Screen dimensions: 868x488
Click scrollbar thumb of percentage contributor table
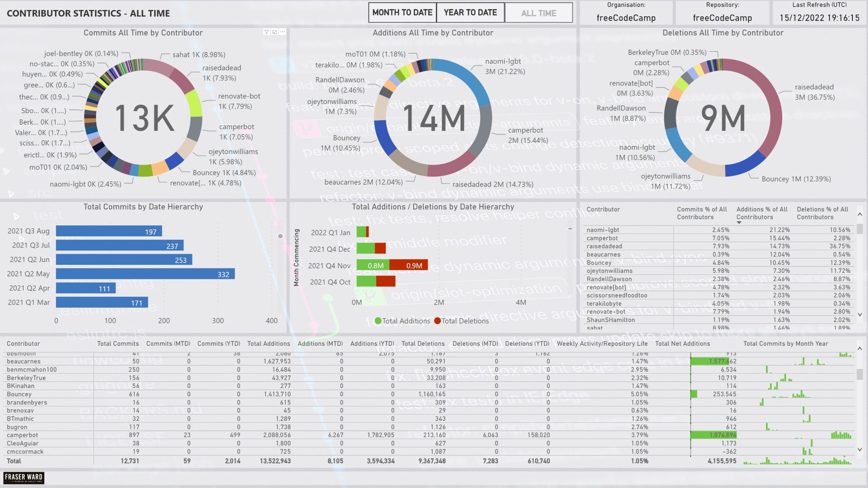tap(860, 228)
